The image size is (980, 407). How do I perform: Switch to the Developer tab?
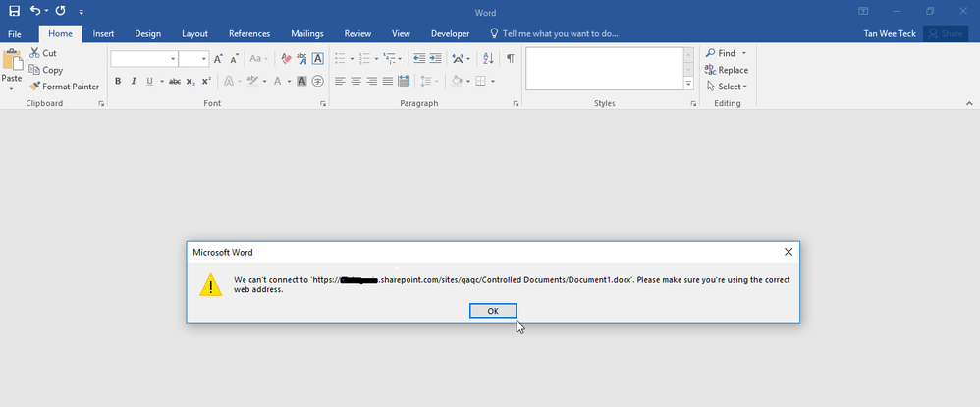[x=450, y=33]
